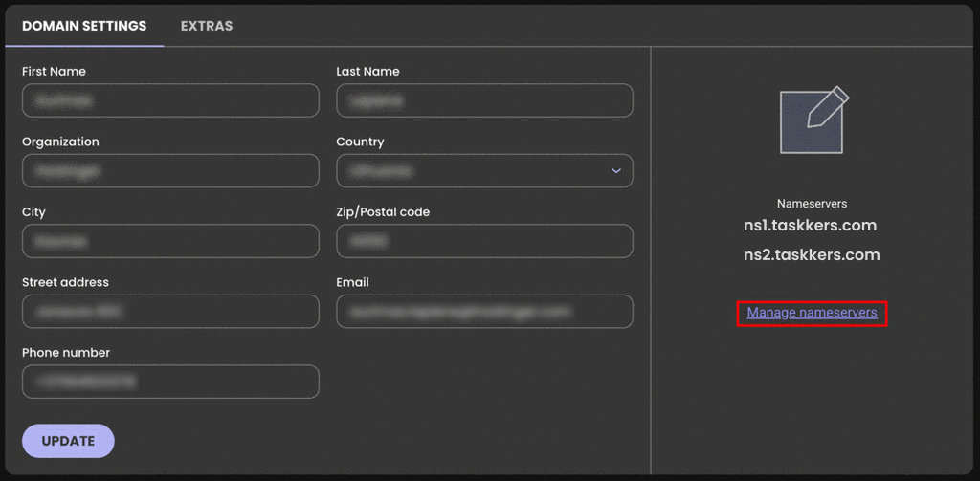Image resolution: width=980 pixels, height=481 pixels.
Task: Focus the Zip/Postal code field
Action: point(484,241)
